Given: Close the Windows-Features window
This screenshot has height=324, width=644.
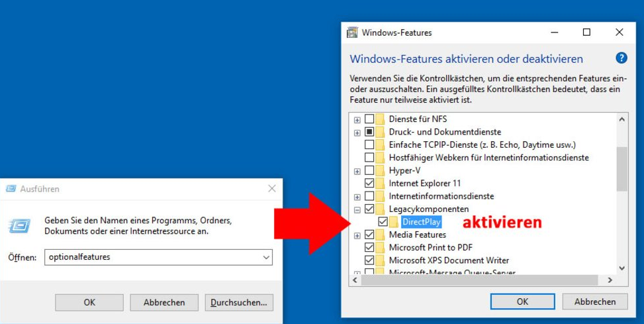Looking at the screenshot, I should coord(620,32).
